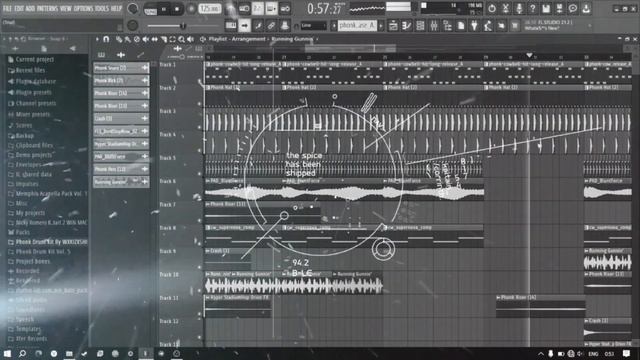Toggle pattern/song mode button

pyautogui.click(x=151, y=9)
